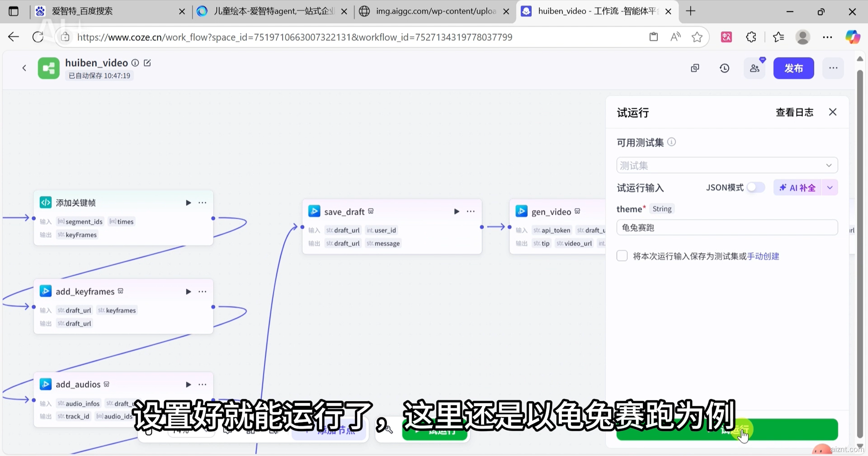
Task: Open the Copilot icon
Action: pos(853,37)
